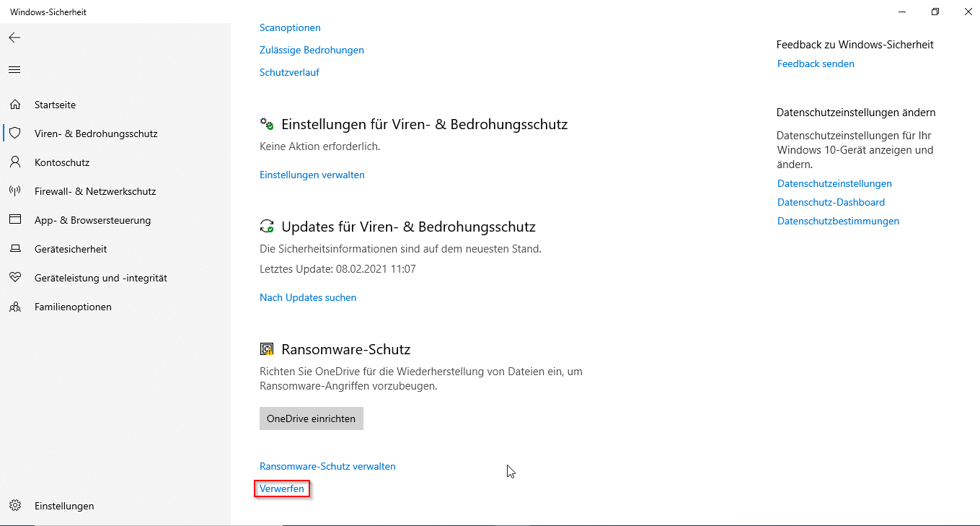Open App- & Browsersteuerung
Screen dimensions: 980x526
pyautogui.click(x=93, y=220)
